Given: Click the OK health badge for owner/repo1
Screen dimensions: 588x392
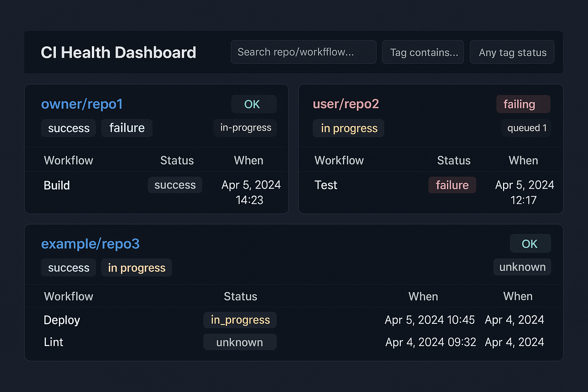Looking at the screenshot, I should tap(254, 104).
